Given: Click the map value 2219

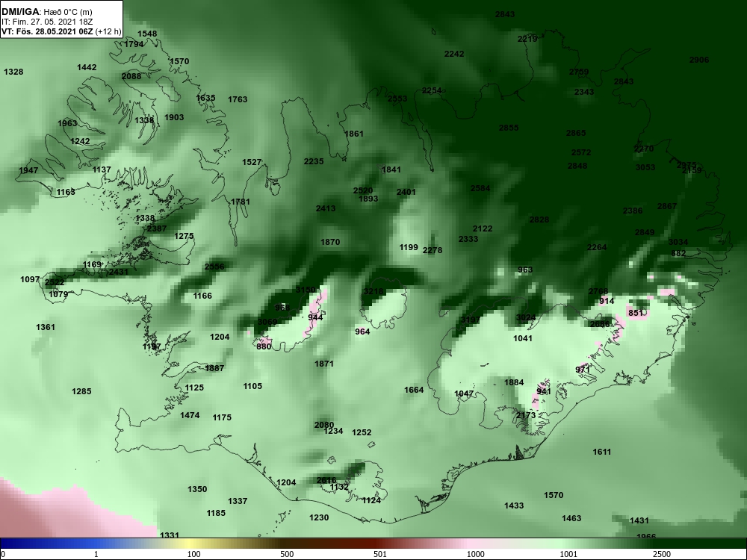Looking at the screenshot, I should point(527,39).
